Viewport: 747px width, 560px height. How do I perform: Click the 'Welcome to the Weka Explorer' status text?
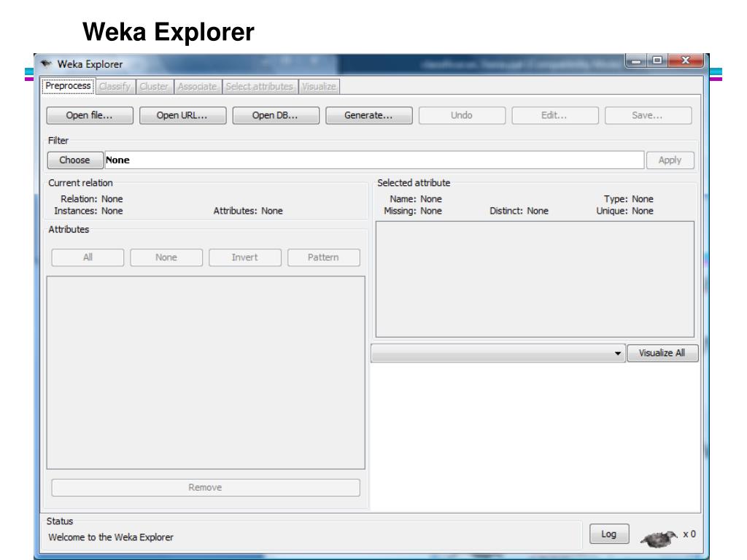(x=111, y=537)
